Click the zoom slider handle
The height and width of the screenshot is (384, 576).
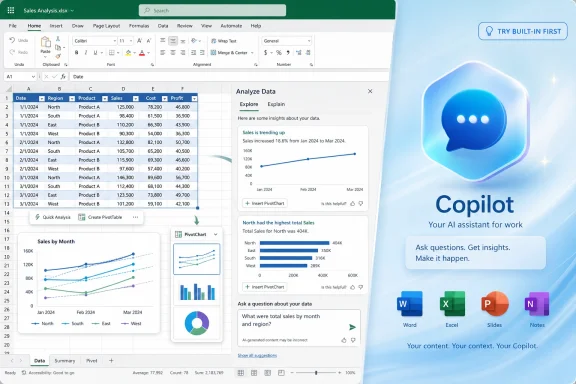tap(316, 373)
